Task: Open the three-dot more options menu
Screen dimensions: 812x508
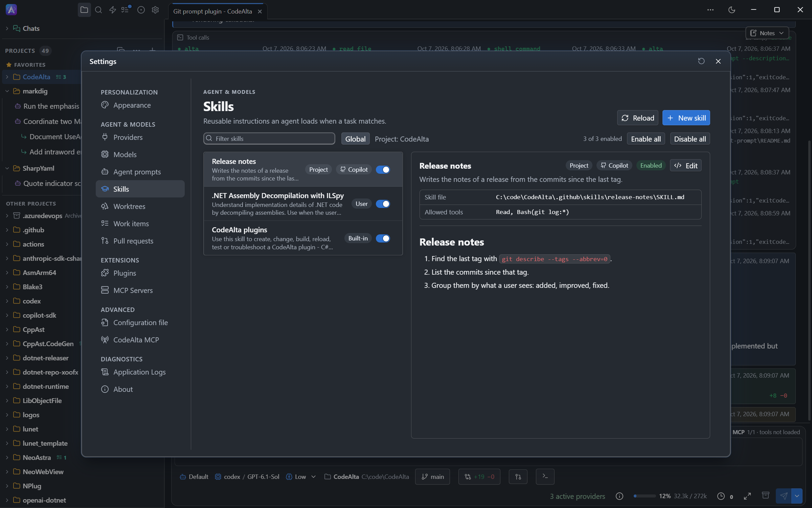Action: [710, 10]
